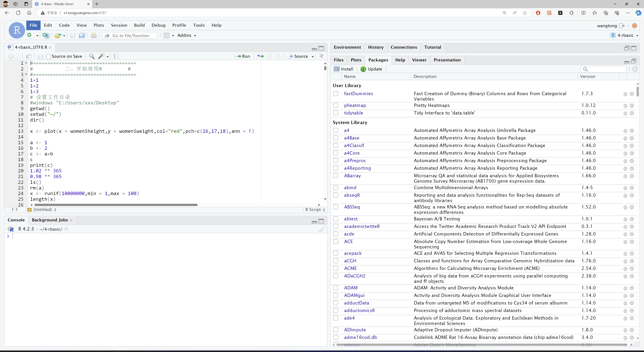Image resolution: width=644 pixels, height=352 pixels.
Task: Click the refresh packages icon
Action: pyautogui.click(x=635, y=69)
